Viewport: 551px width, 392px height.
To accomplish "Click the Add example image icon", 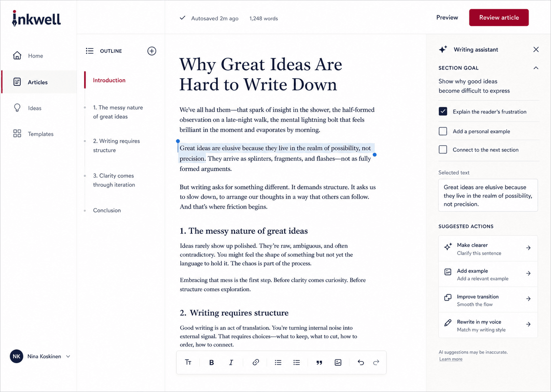I will pyautogui.click(x=448, y=272).
